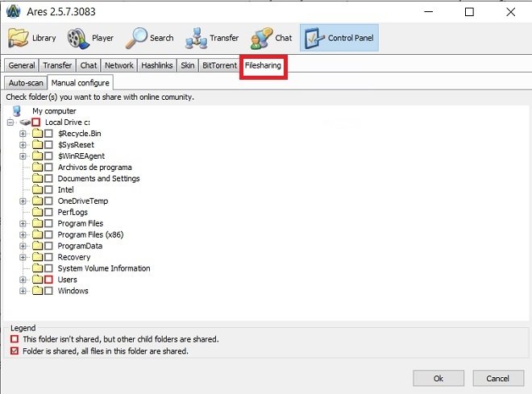Click the PerfLogs folder icon

pos(37,212)
